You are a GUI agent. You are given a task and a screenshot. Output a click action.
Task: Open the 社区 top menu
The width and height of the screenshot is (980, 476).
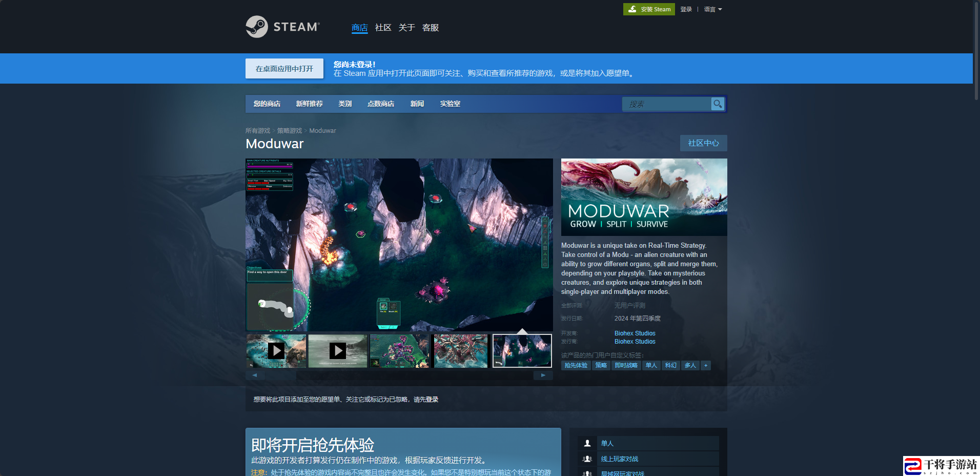click(x=383, y=28)
